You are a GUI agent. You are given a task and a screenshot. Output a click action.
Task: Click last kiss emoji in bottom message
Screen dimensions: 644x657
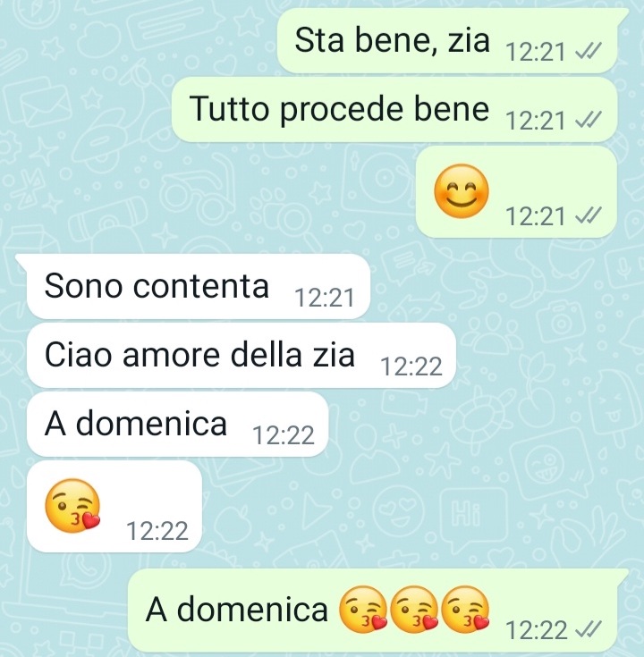click(466, 610)
